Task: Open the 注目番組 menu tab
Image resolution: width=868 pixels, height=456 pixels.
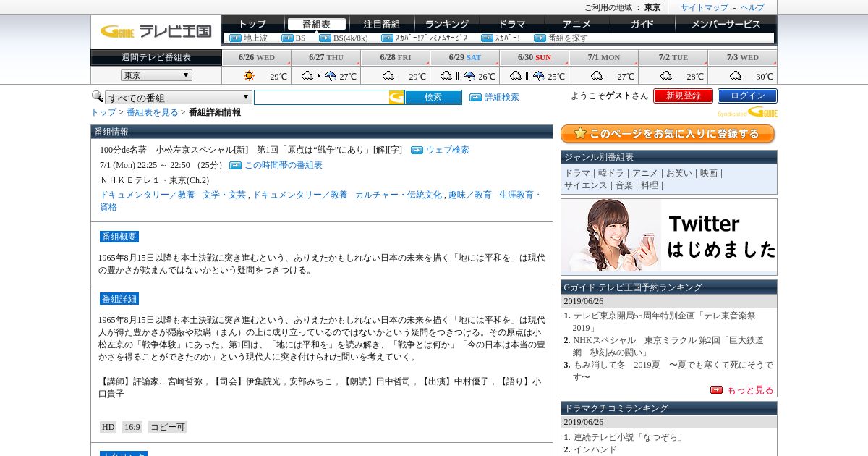Action: [x=381, y=24]
